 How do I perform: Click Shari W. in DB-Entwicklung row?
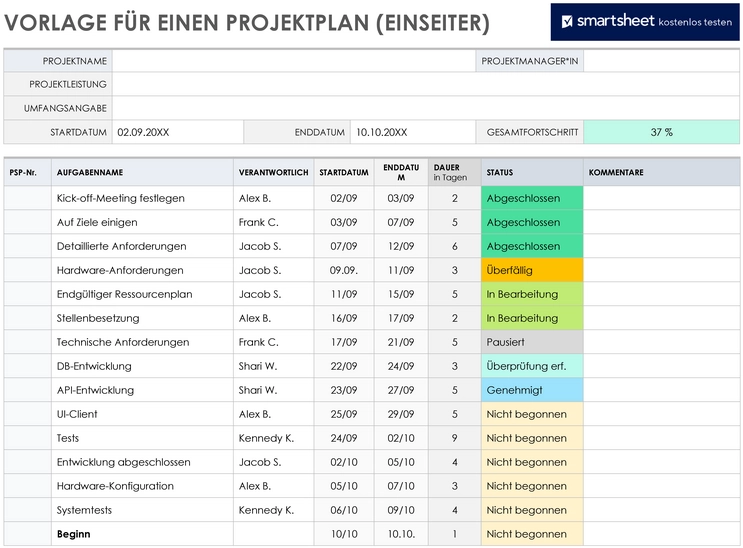(273, 366)
